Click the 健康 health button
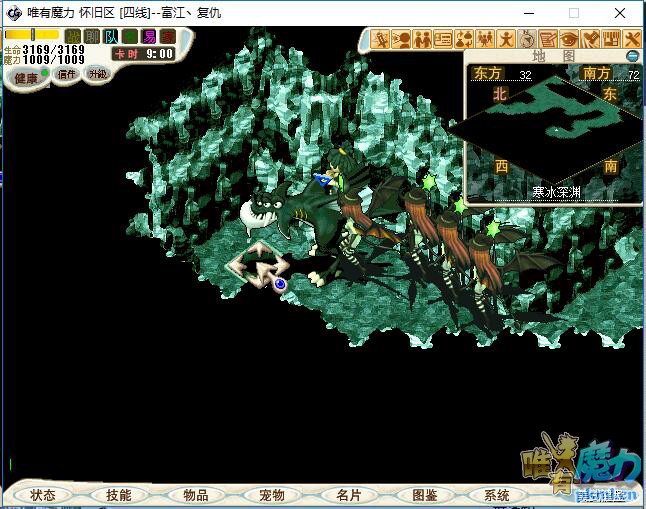Viewport: 646px width, 509px height. point(25,77)
